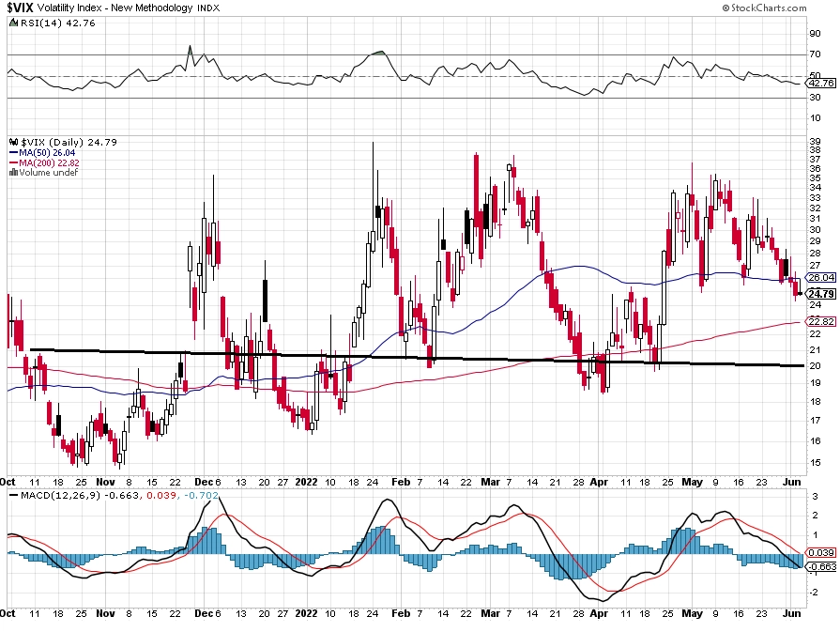Click the black MACD legend line marker
The image size is (840, 632).
click(x=14, y=495)
